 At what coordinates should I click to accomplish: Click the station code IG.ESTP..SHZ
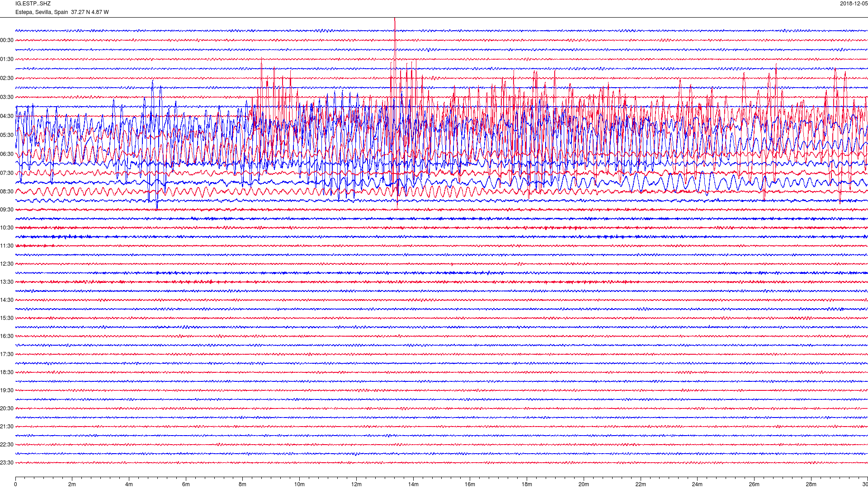(x=33, y=4)
